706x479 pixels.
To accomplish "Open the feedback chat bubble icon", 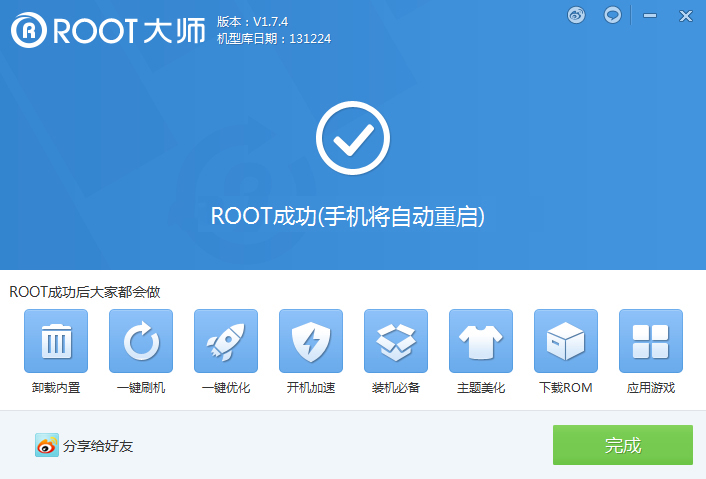I will [x=612, y=15].
